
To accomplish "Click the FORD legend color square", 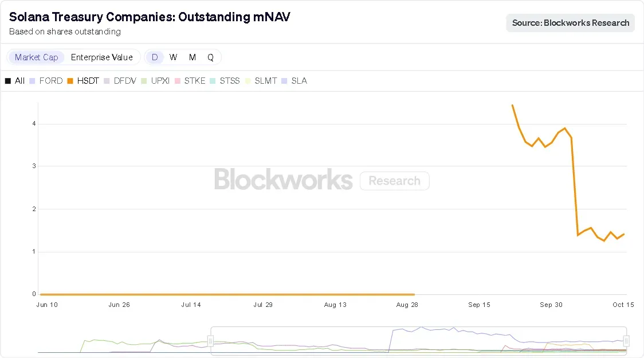I will pyautogui.click(x=32, y=81).
